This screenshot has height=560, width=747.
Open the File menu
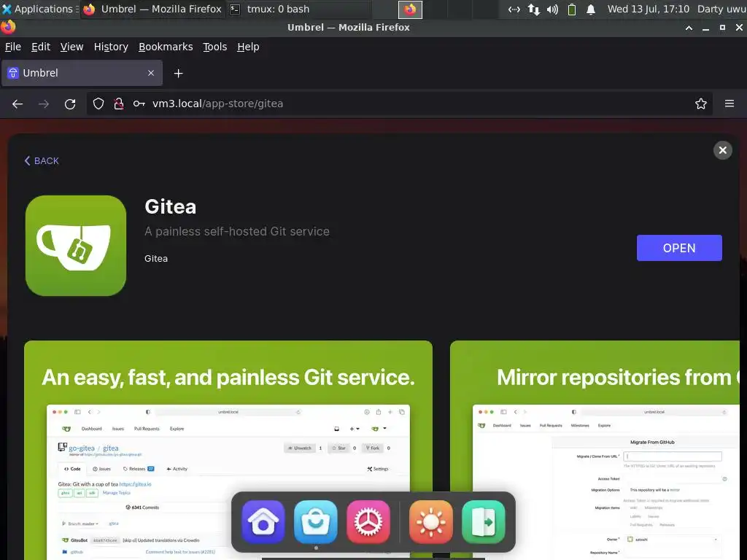13,47
